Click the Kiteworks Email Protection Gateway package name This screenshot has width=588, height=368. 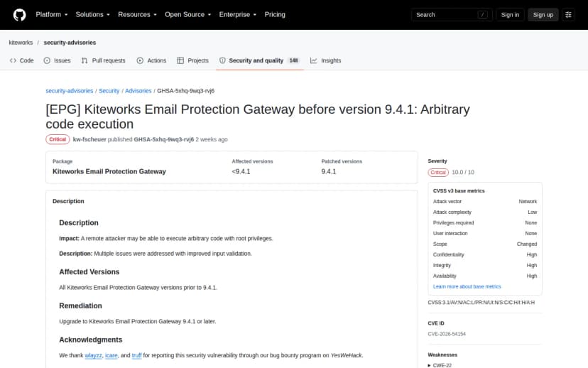[109, 171]
